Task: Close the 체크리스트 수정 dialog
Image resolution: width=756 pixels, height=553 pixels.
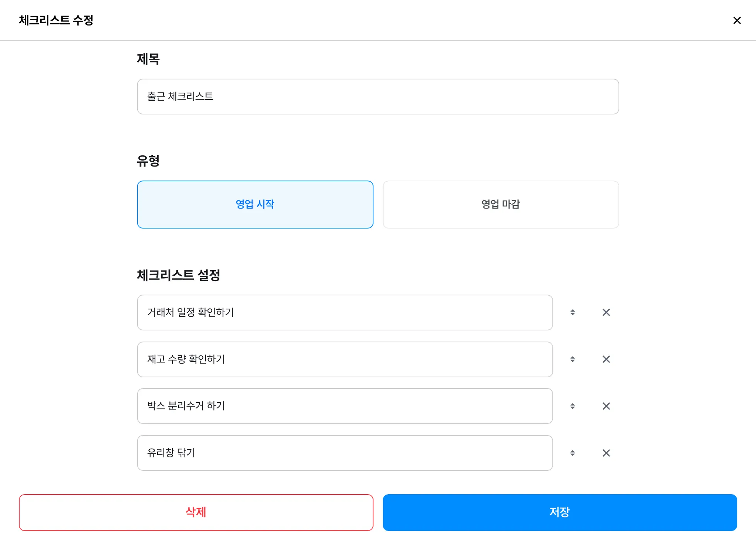Action: [737, 20]
